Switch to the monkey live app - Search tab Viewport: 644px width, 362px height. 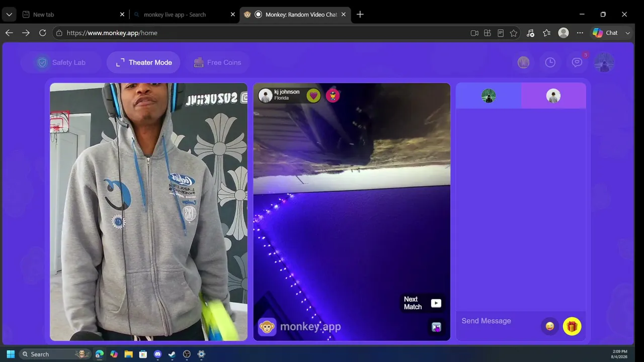(x=184, y=15)
